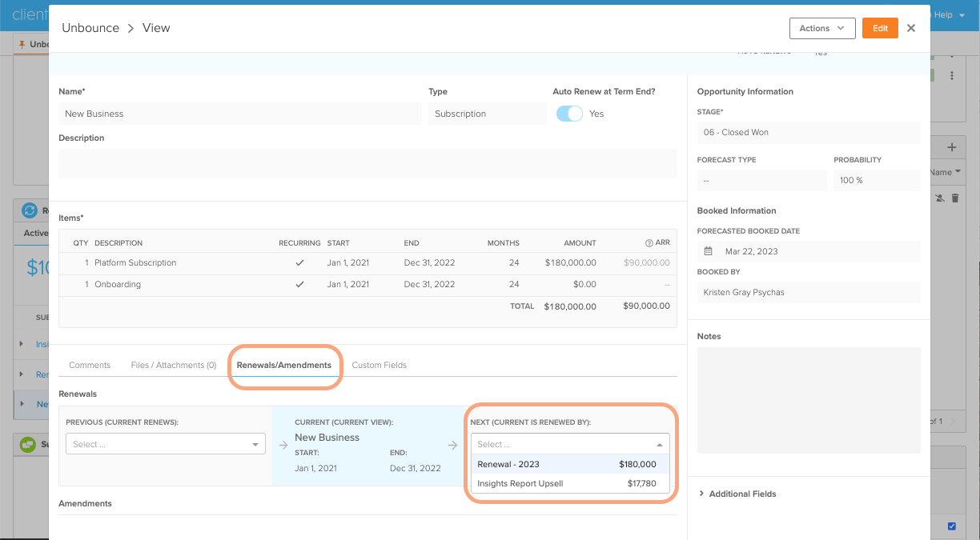Click the $0.00 amount in Onboarding row
This screenshot has width=980, height=540.
click(x=584, y=284)
